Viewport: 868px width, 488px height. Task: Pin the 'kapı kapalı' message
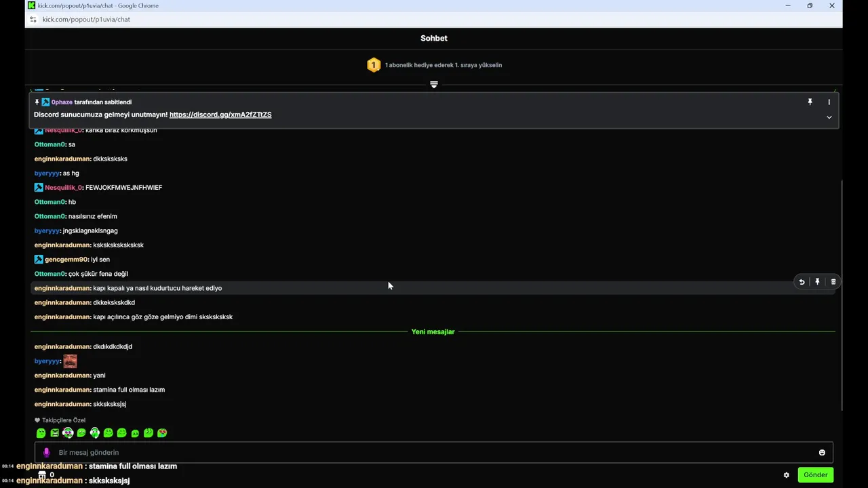coord(817,282)
